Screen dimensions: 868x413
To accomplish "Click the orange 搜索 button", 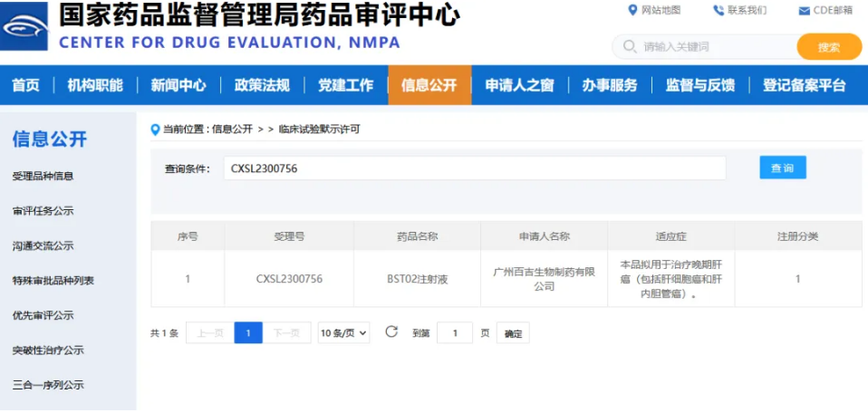I will (x=829, y=46).
